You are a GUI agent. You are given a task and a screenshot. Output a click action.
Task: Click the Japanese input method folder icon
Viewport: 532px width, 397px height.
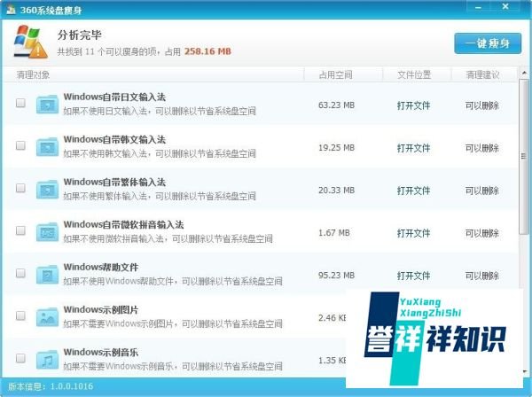[47, 105]
